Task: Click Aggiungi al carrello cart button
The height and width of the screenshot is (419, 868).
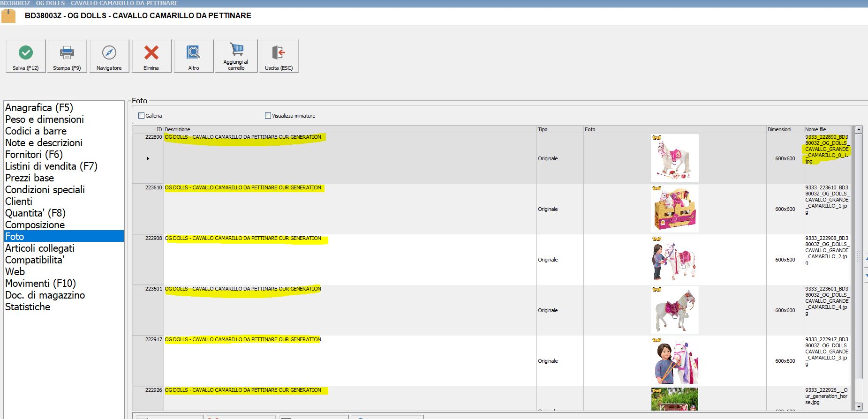Action: 236,56
